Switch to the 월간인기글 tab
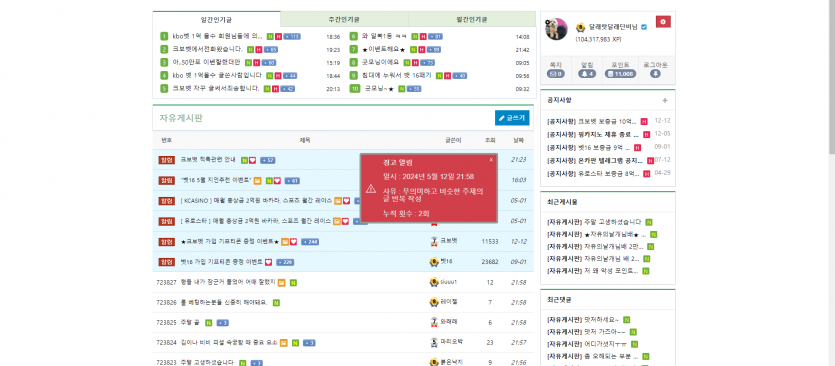The height and width of the screenshot is (366, 835). (472, 19)
